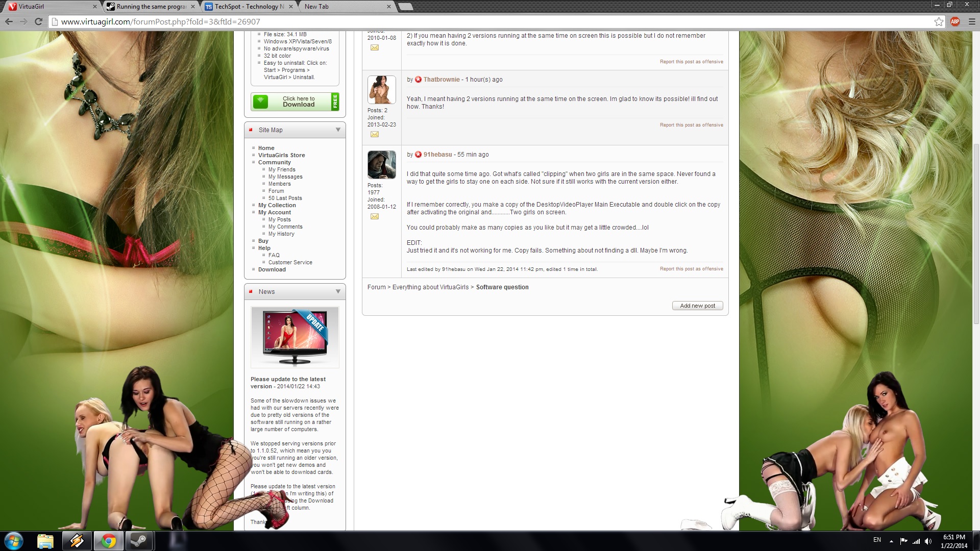Open Thatbrownie's profile link

[x=441, y=80]
